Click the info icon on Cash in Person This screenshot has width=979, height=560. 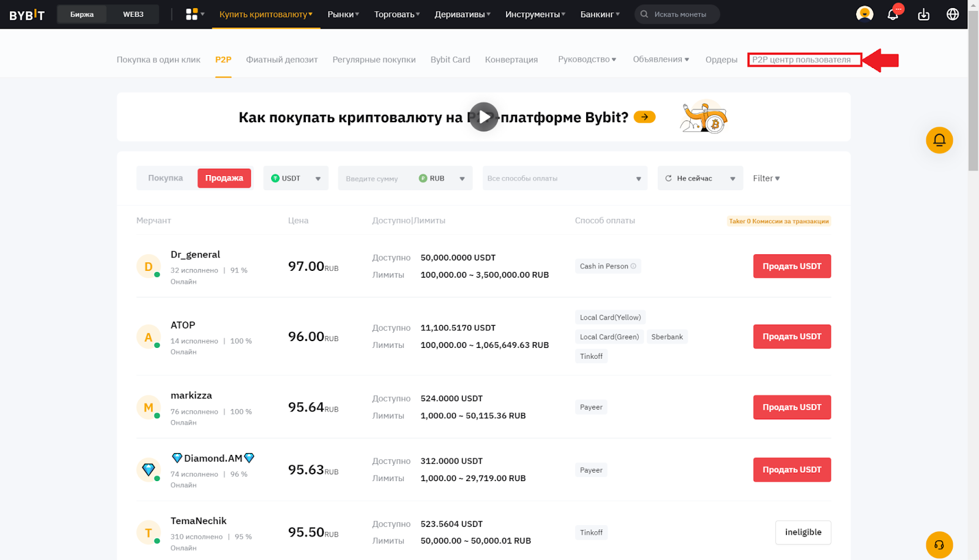click(x=633, y=266)
